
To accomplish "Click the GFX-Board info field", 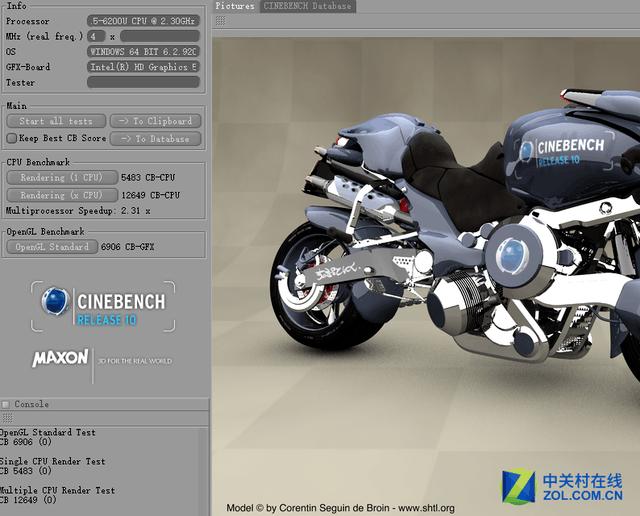I will [142, 67].
